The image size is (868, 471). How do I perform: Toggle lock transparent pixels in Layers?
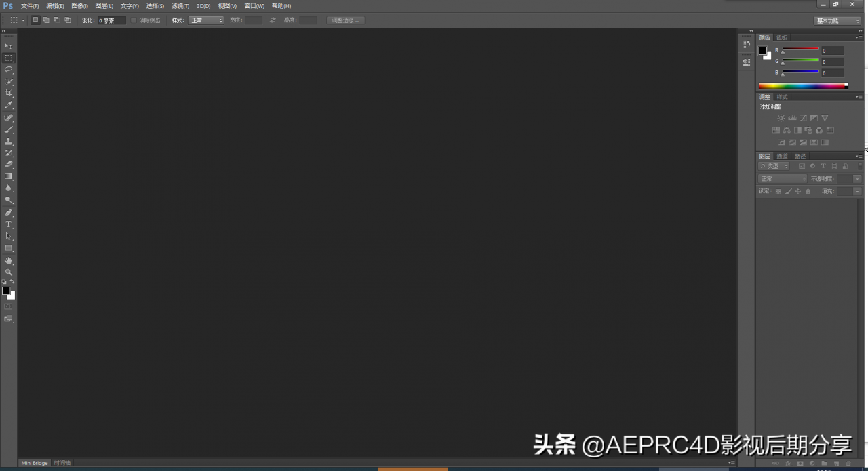tap(778, 192)
